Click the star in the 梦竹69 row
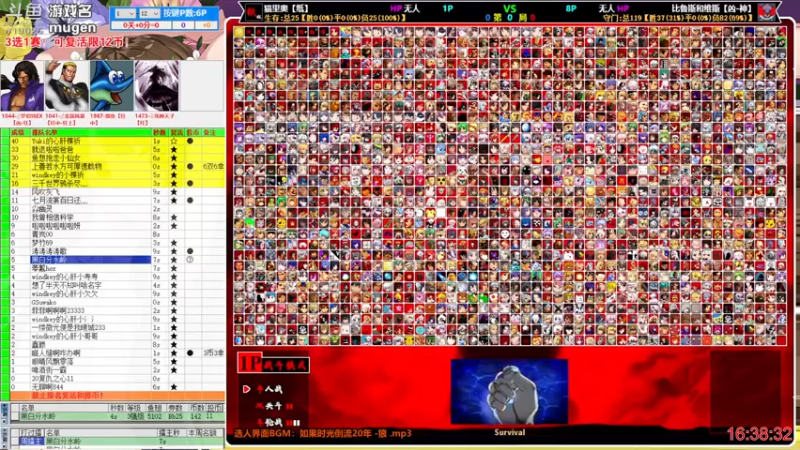The image size is (800, 450). [x=174, y=243]
